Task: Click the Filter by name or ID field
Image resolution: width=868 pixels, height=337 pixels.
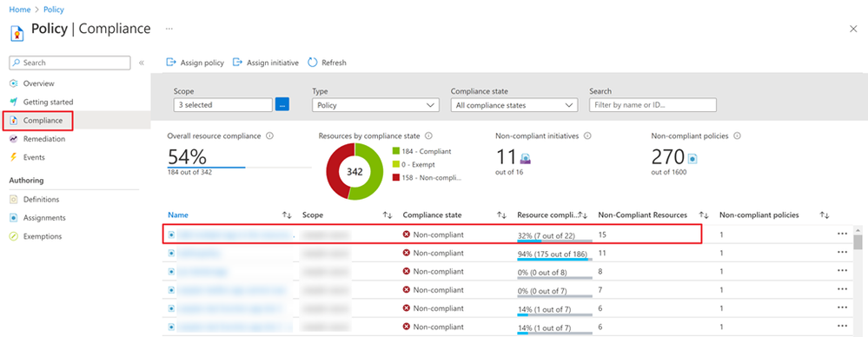Action: pyautogui.click(x=653, y=104)
